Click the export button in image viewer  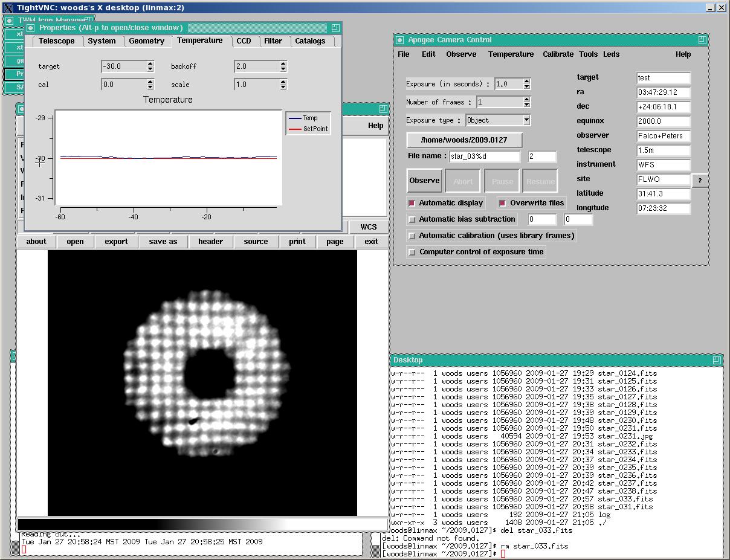point(117,242)
